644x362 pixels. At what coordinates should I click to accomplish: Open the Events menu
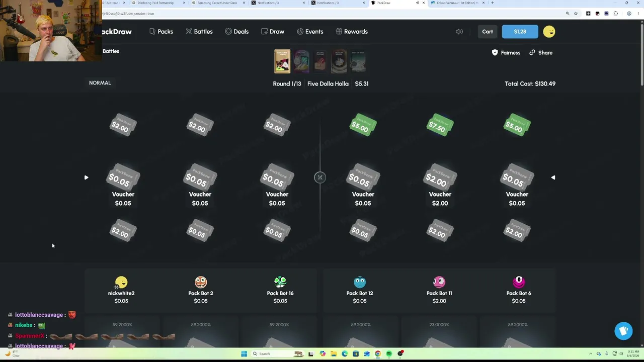(310, 32)
